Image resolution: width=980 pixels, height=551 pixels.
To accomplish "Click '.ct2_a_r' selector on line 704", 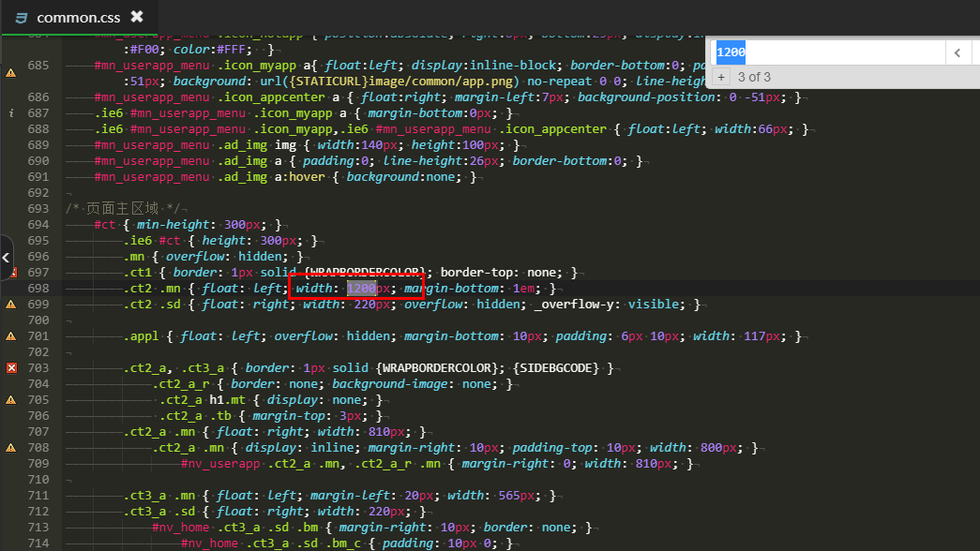I will 181,383.
